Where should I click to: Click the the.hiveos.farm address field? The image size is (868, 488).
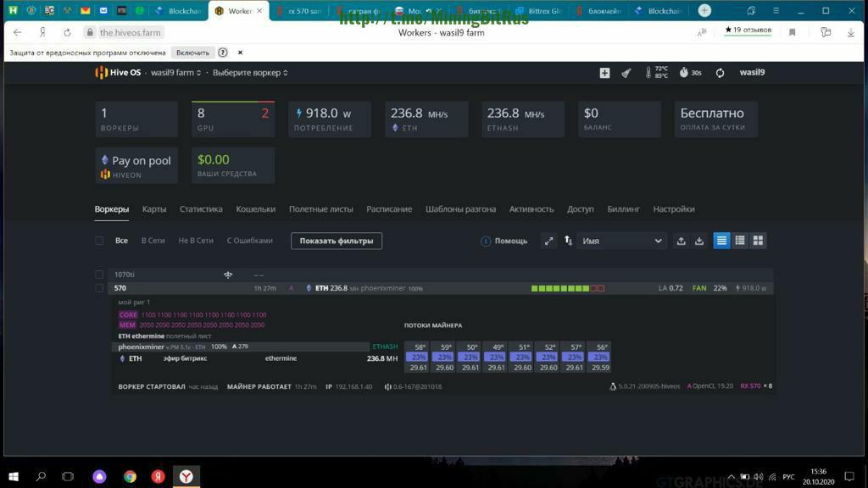click(x=130, y=33)
